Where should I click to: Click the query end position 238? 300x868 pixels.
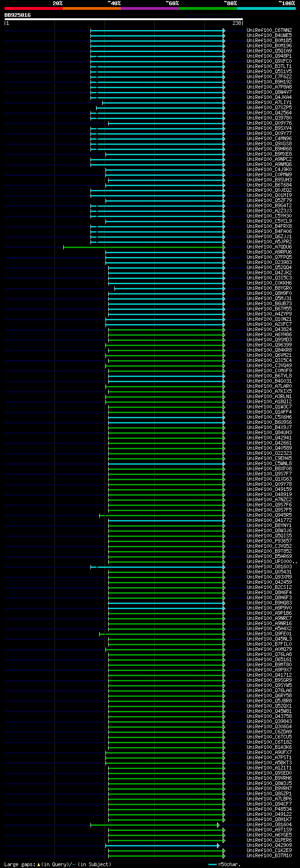pyautogui.click(x=237, y=23)
